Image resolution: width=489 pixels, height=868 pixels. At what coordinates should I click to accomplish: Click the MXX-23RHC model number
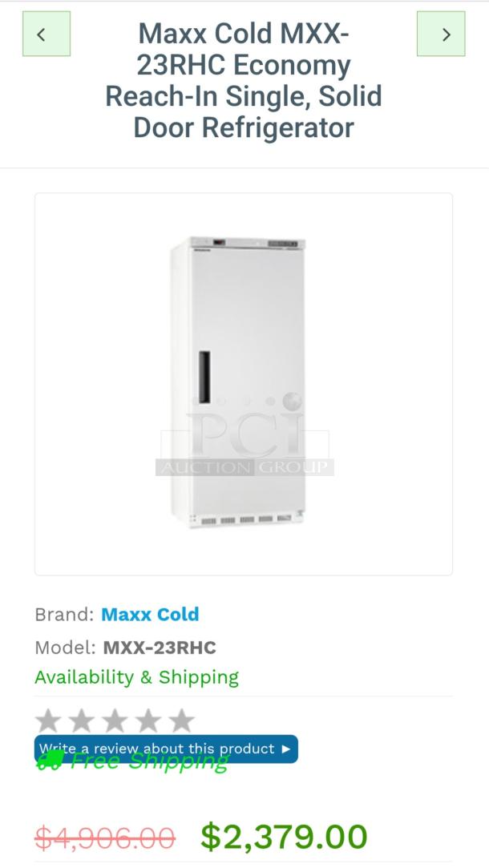(x=160, y=647)
